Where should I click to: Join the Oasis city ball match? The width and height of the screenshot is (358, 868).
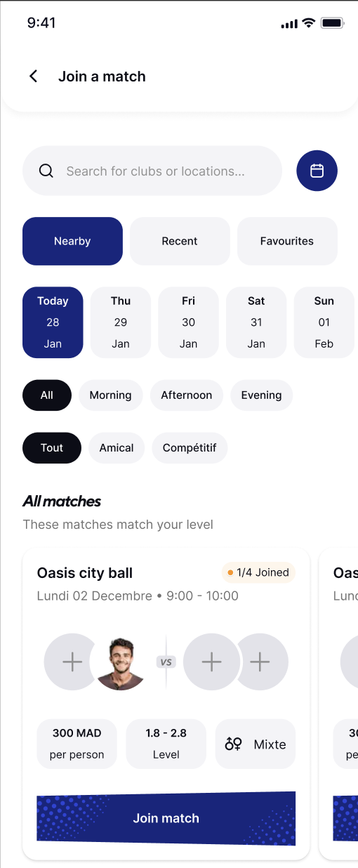166,818
